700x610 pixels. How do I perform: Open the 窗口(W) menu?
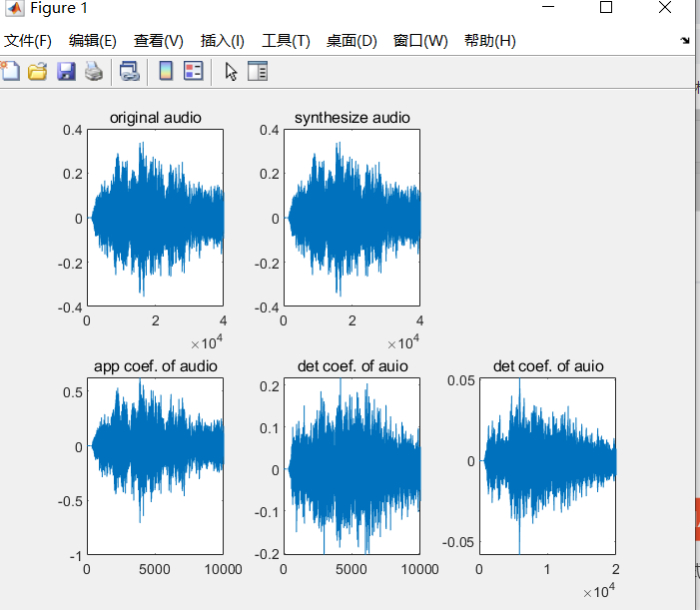pyautogui.click(x=420, y=41)
